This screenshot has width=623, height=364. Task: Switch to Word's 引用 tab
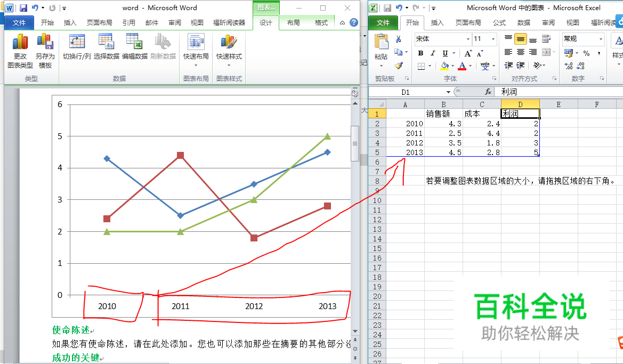129,23
